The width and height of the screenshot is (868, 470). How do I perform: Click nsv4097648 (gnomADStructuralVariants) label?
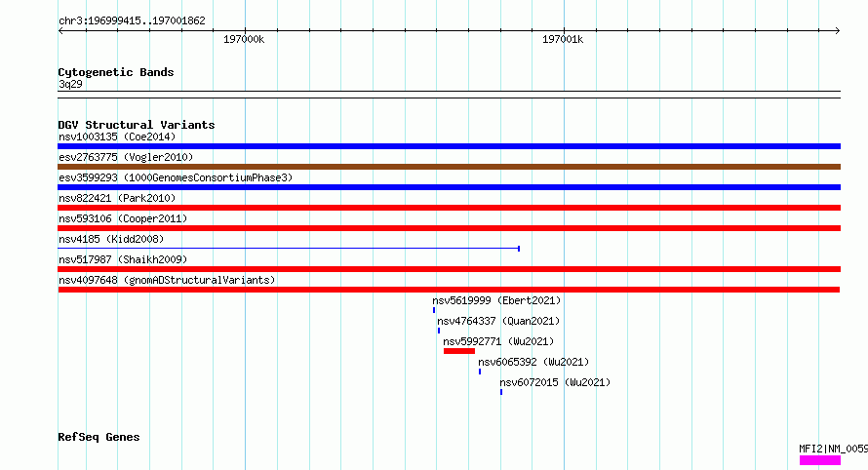[167, 280]
